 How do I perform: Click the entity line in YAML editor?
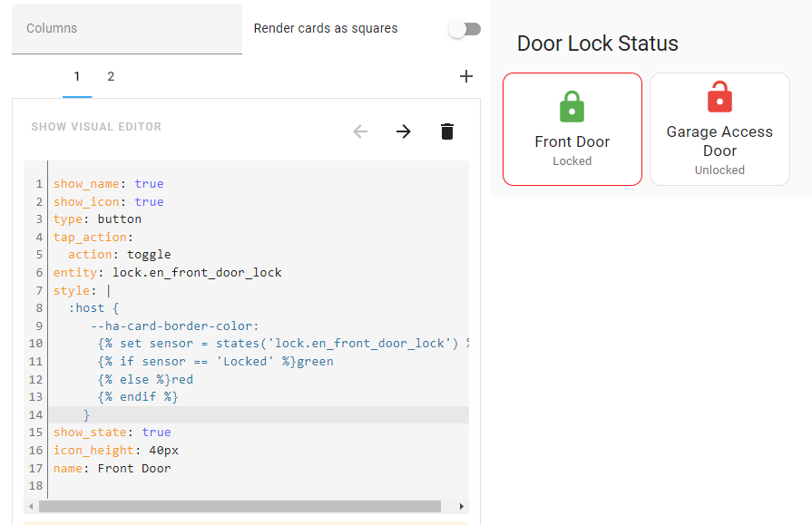click(x=168, y=272)
